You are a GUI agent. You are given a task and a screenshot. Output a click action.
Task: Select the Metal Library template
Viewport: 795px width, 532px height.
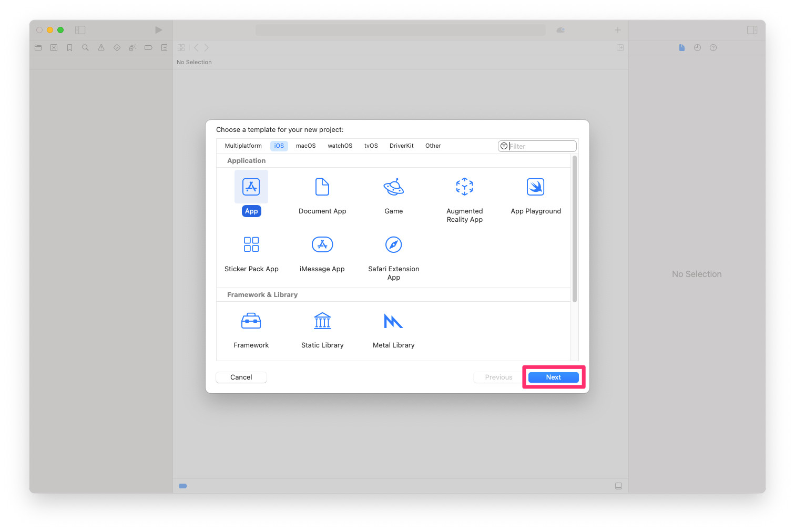pos(393,321)
